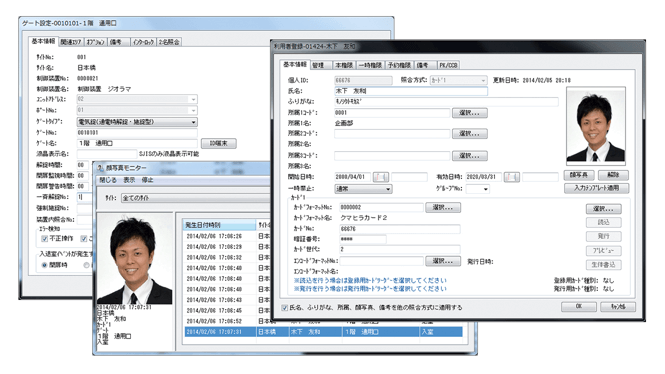Viewport: 665px width, 374px height.
Task: Switch to 備考 tab in gate settings window
Action: pyautogui.click(x=118, y=42)
